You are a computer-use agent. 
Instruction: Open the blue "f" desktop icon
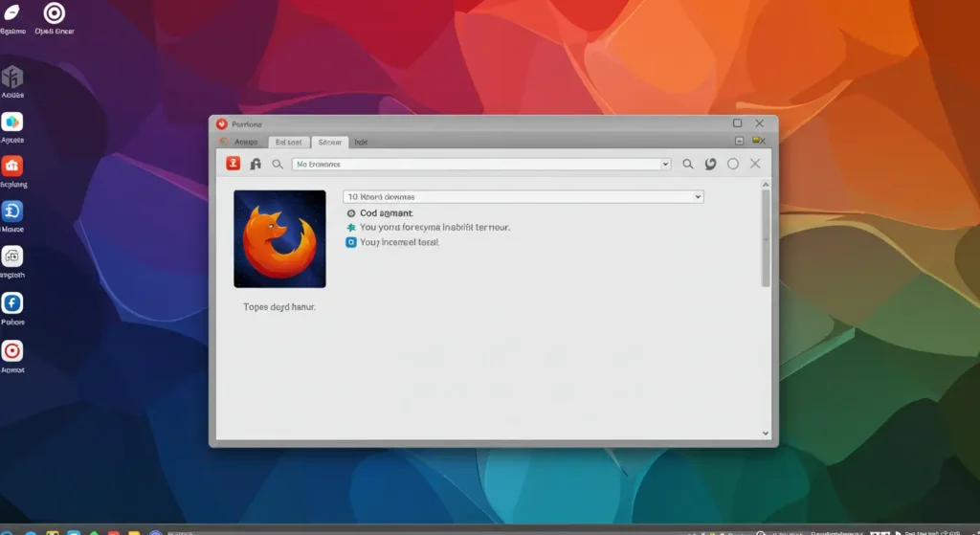point(12,303)
